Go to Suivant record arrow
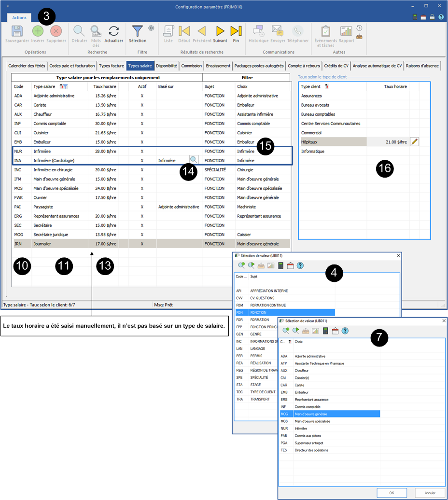The image size is (448, 500). [x=220, y=31]
